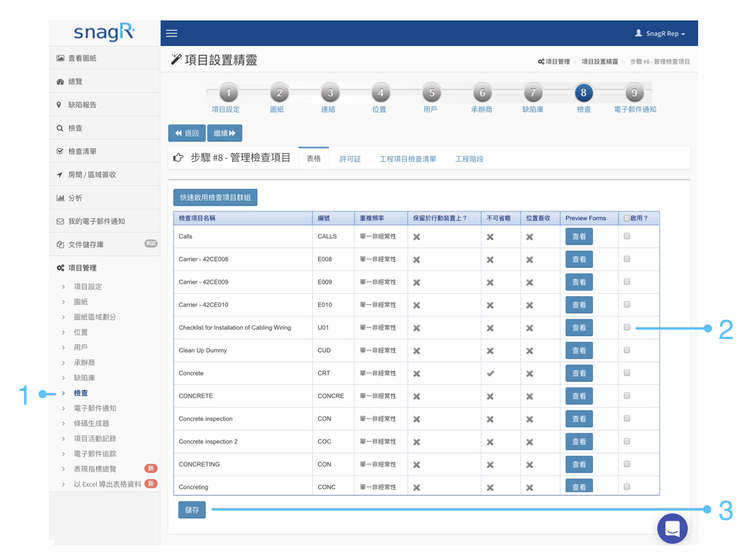Switch to the 表格 tab
The width and height of the screenshot is (747, 560).
pyautogui.click(x=314, y=158)
